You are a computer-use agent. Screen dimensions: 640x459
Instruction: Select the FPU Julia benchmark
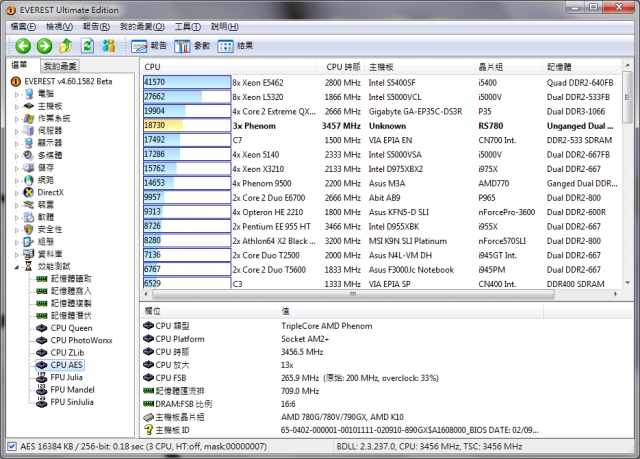66,377
